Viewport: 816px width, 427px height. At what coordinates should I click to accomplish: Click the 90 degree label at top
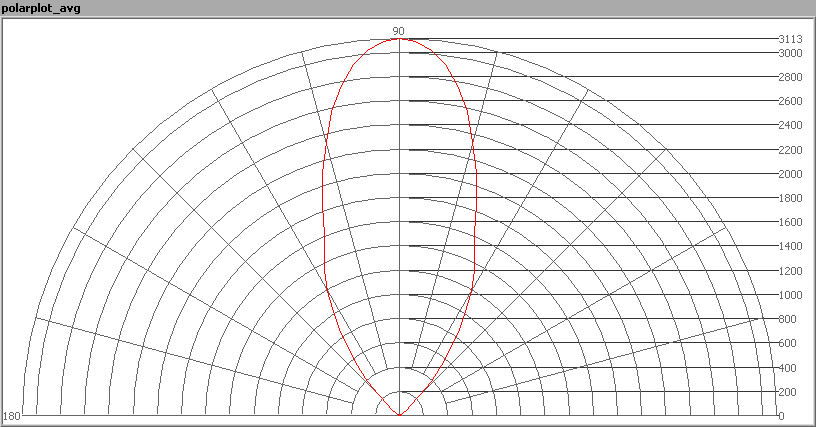(398, 31)
